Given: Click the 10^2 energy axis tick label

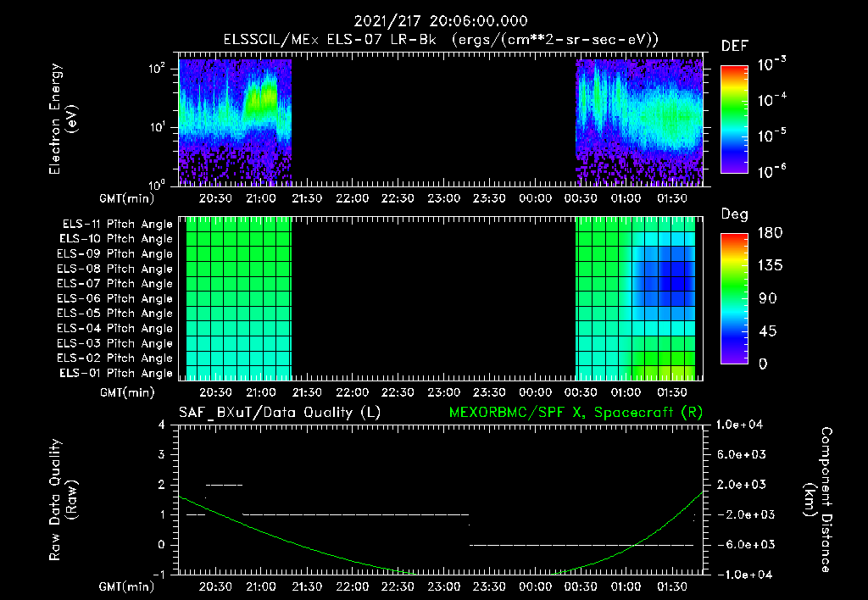Looking at the screenshot, I should [x=157, y=68].
